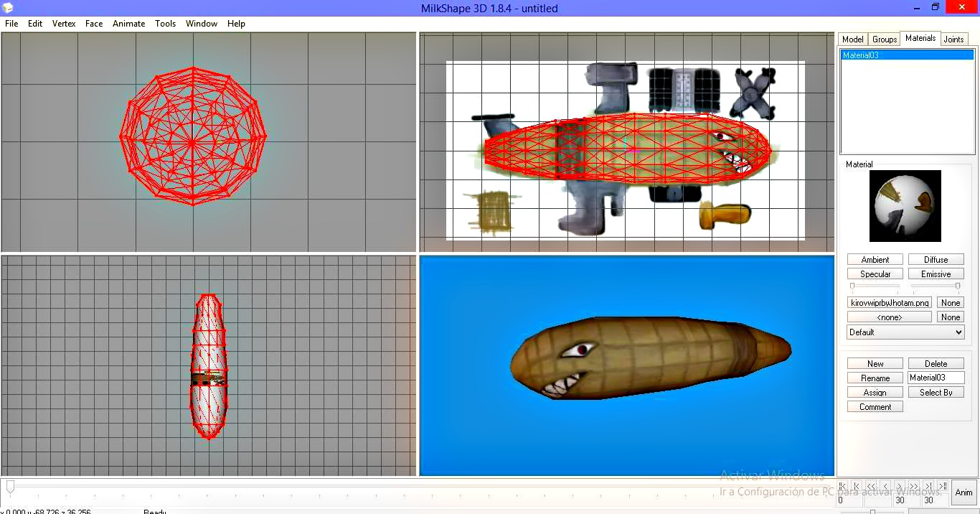
Task: Click the Assign button
Action: tap(875, 393)
